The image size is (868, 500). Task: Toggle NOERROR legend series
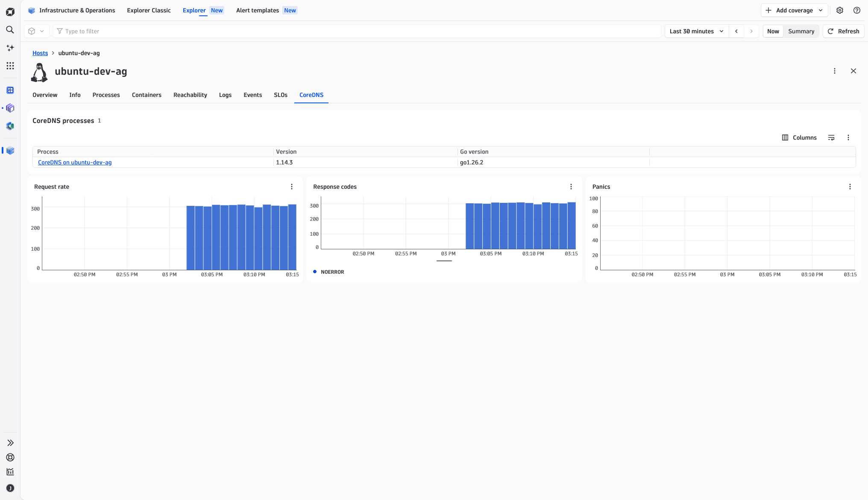click(x=328, y=272)
